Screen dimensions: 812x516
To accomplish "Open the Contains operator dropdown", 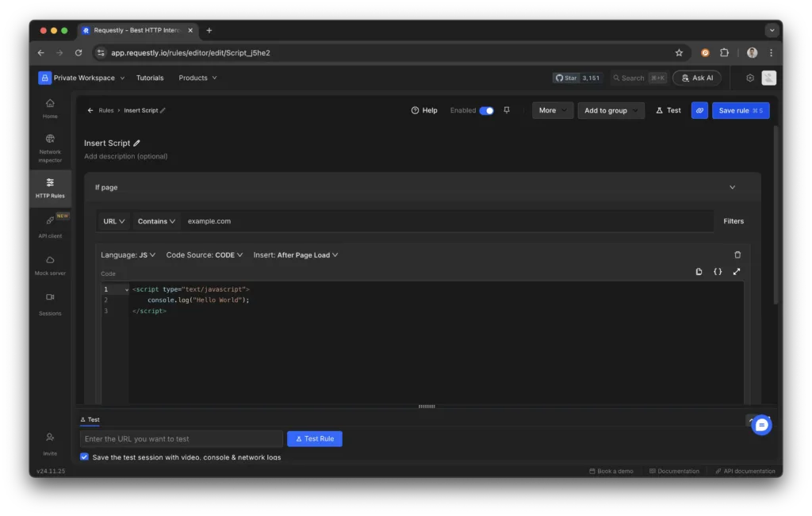I will click(156, 221).
